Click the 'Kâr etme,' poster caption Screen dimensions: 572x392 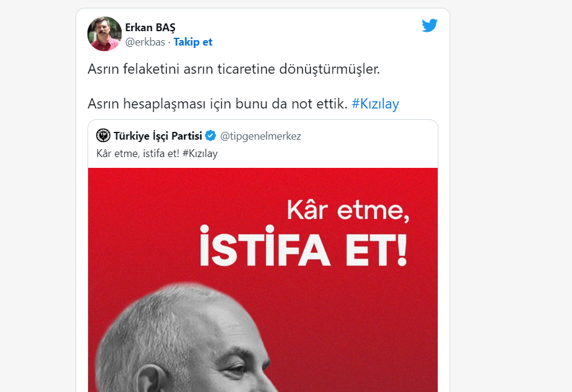348,210
